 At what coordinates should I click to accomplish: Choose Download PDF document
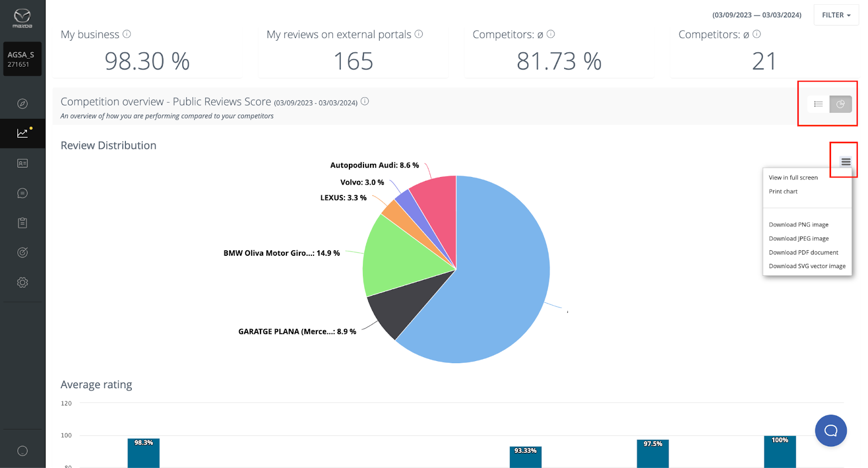[x=803, y=252]
